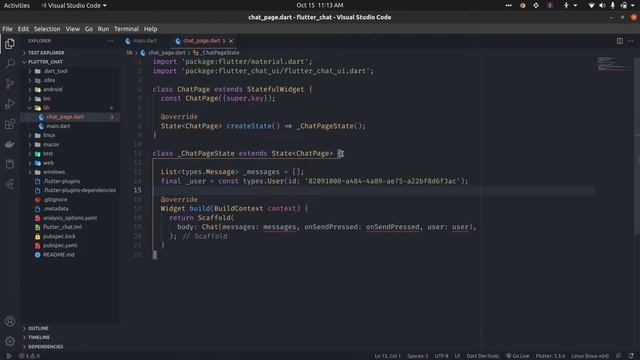Expand the TIMELINE section
Screen dimensions: 640x360
[x=39, y=338]
